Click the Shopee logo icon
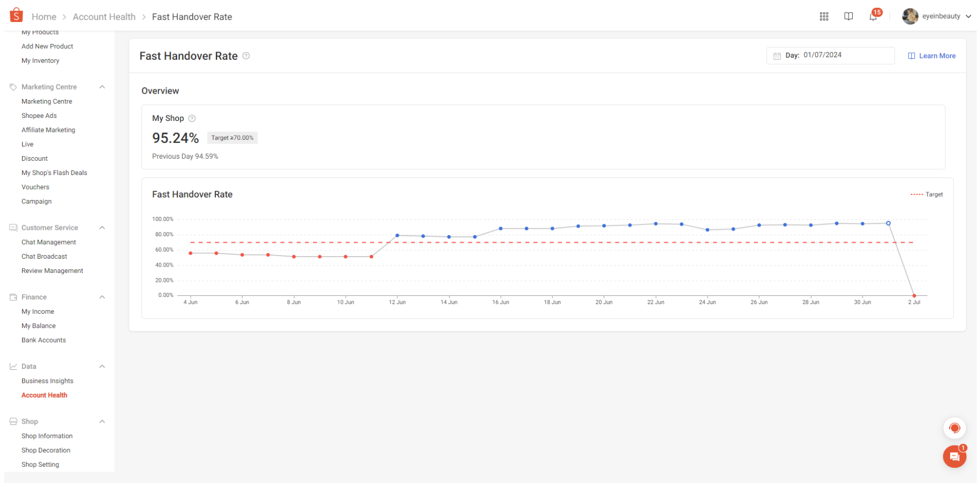 16,15
